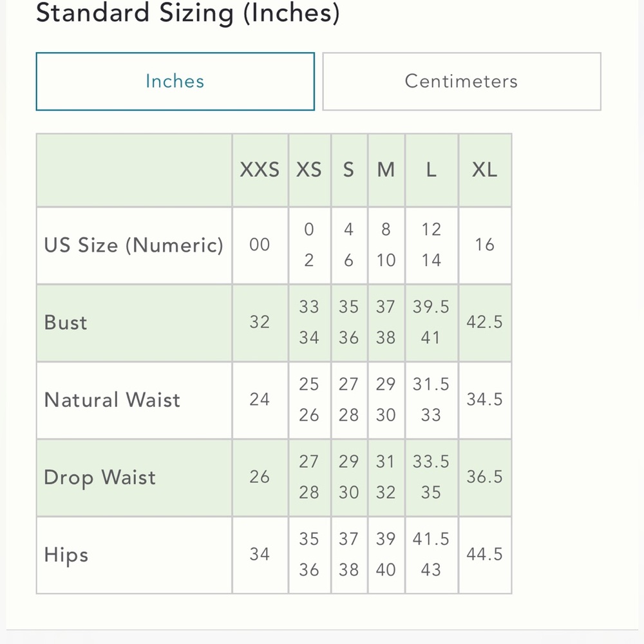The height and width of the screenshot is (644, 644).
Task: Select the Drop Waist row label
Action: (x=100, y=478)
